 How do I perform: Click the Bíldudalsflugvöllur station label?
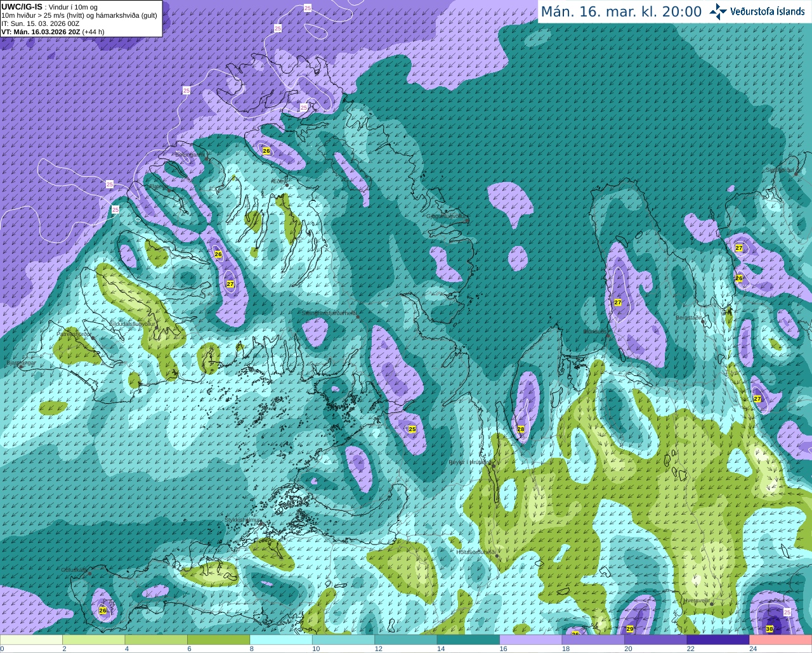pos(133,323)
